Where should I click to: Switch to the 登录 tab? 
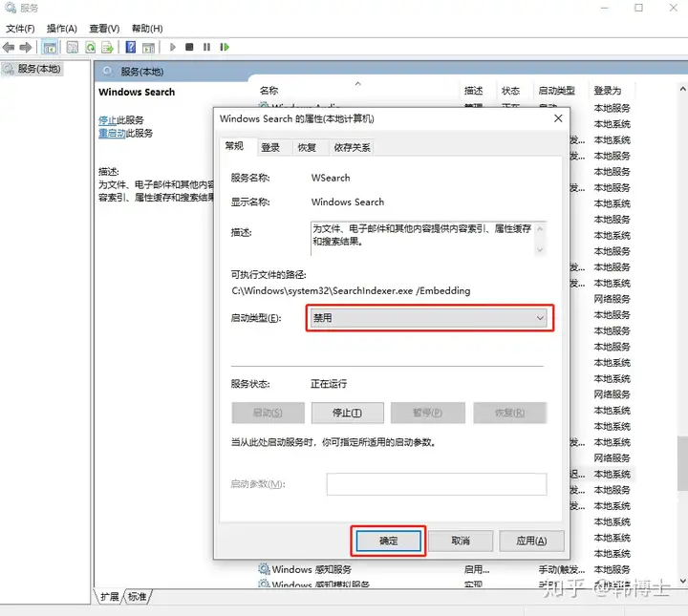(x=270, y=148)
